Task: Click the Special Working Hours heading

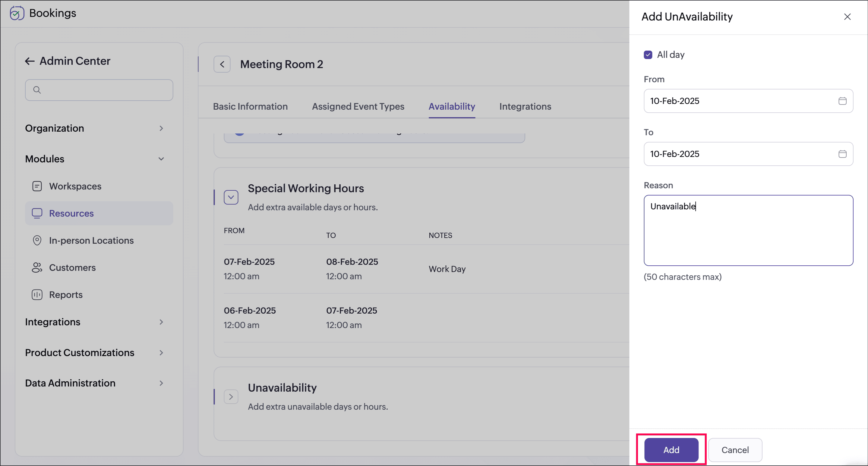Action: (306, 188)
